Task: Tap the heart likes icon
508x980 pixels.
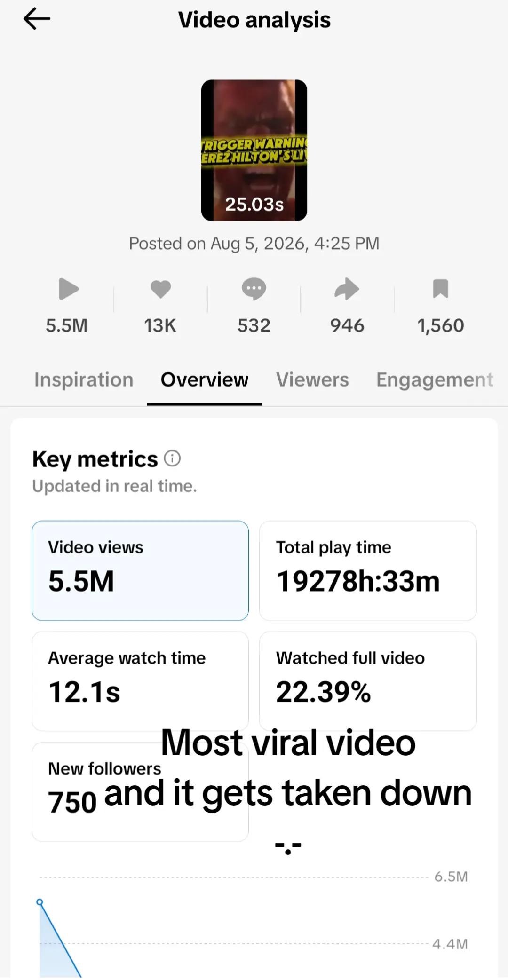Action: (160, 289)
